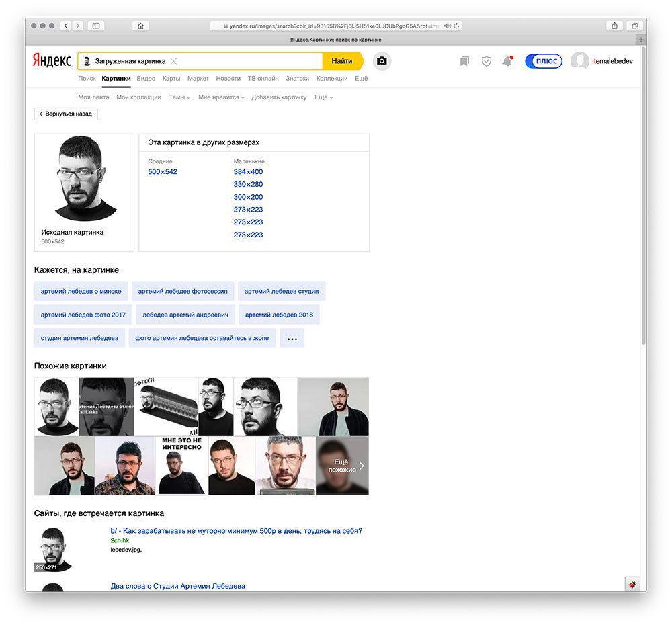Expand the Мне нравится dropdown
Screen dimensions: 672x625
(221, 97)
